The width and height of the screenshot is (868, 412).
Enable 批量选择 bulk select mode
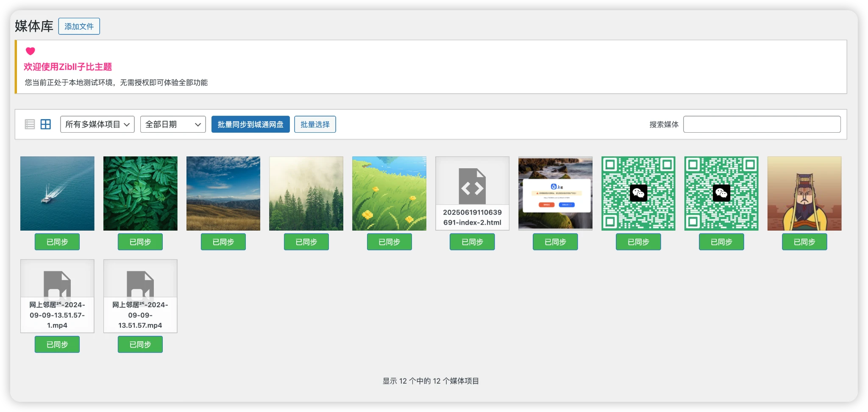315,124
